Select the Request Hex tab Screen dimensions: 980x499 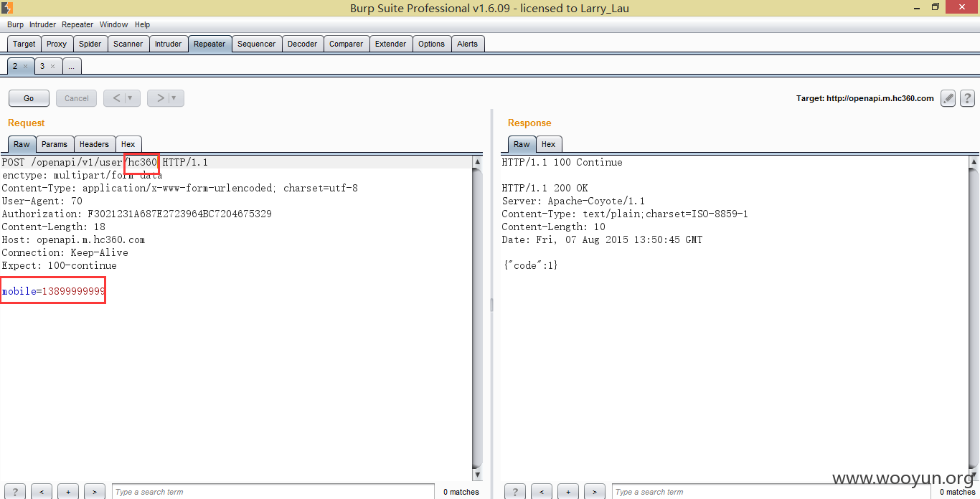[x=128, y=144]
